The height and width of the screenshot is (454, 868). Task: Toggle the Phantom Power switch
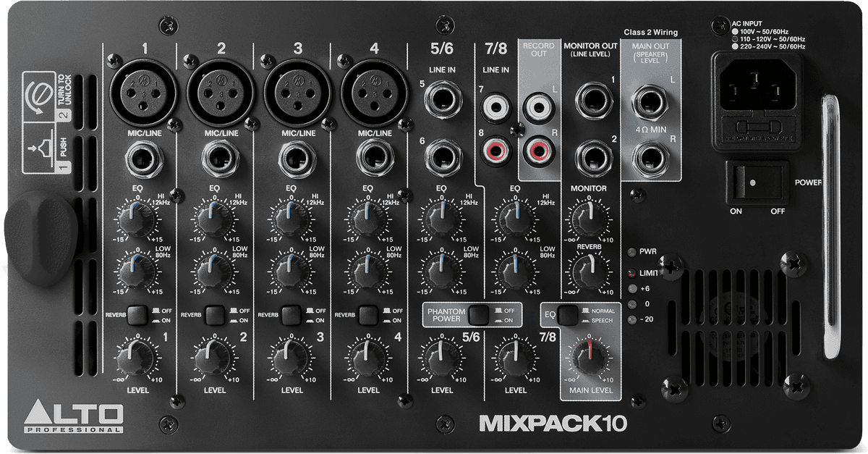(479, 314)
